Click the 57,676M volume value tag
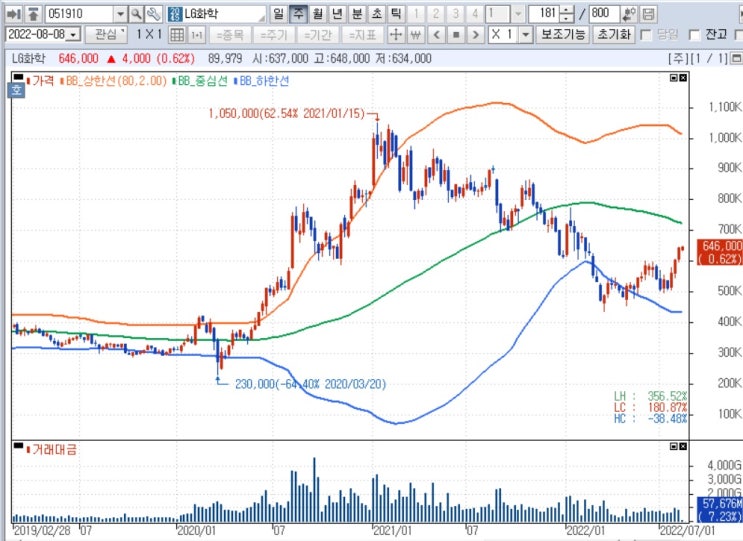The width and height of the screenshot is (743, 541). (x=720, y=509)
